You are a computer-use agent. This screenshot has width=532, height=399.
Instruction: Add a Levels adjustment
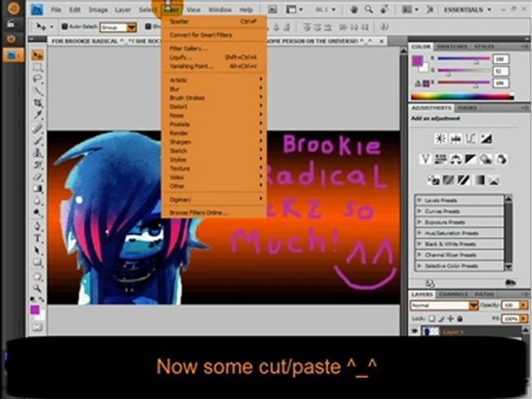456,139
